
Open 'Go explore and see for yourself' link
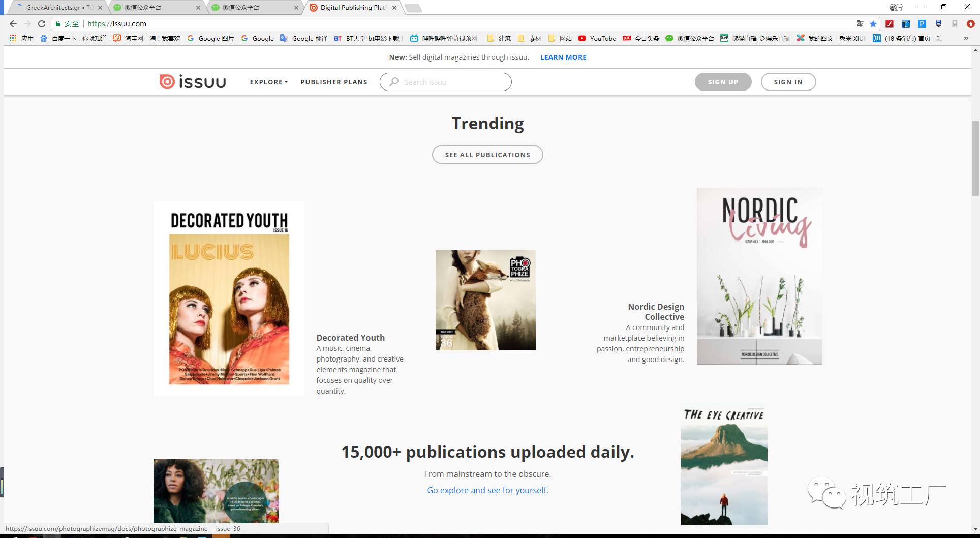coord(487,490)
